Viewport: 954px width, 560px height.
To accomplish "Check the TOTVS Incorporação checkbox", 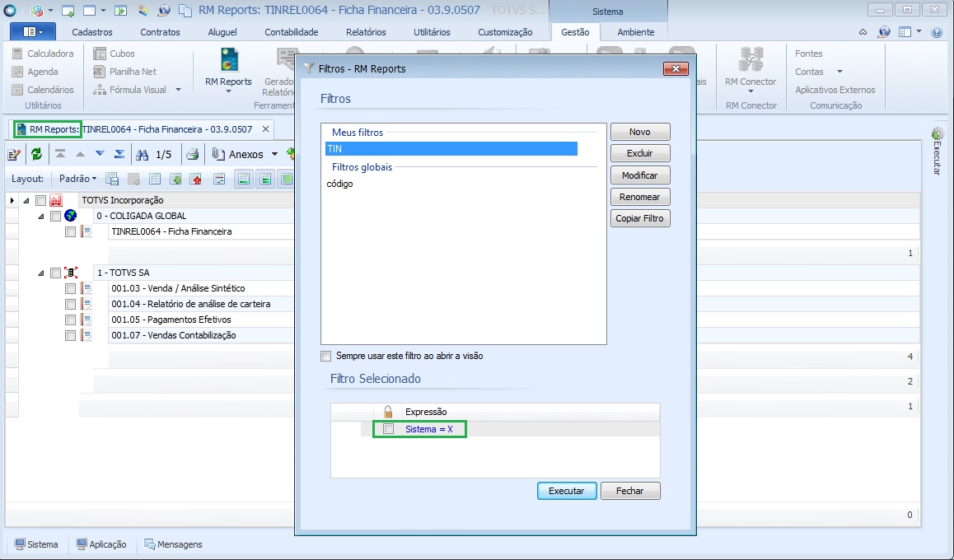I will pos(40,200).
